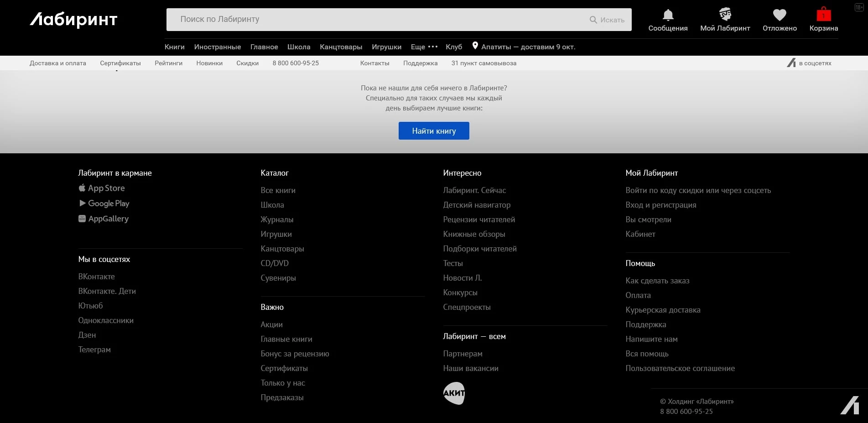Click the Искать search button
The image size is (868, 423).
(607, 20)
